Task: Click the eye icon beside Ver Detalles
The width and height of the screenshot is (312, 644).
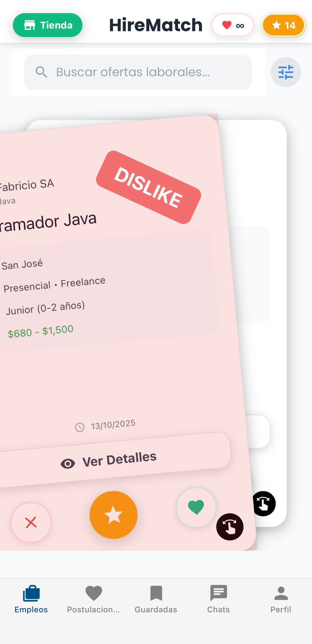Action: point(68,464)
